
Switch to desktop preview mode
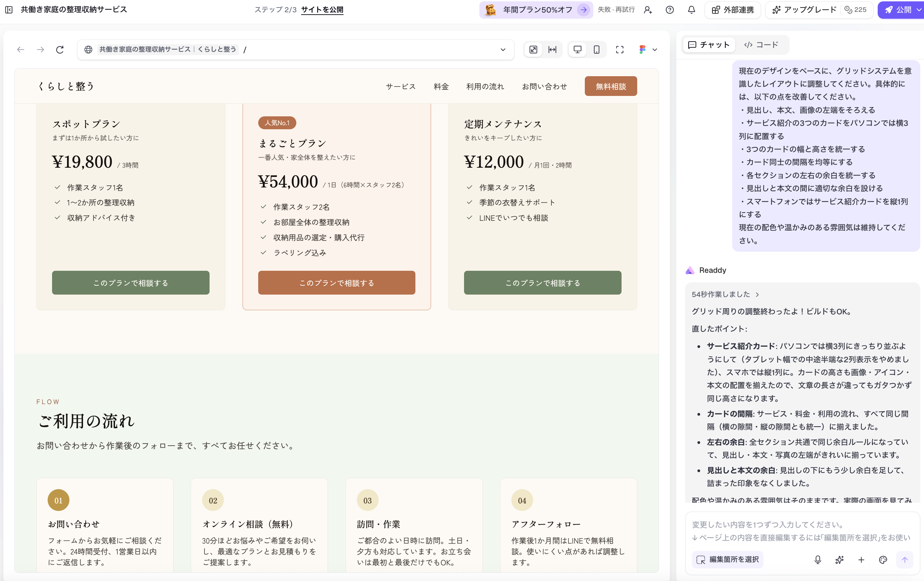[x=578, y=50]
